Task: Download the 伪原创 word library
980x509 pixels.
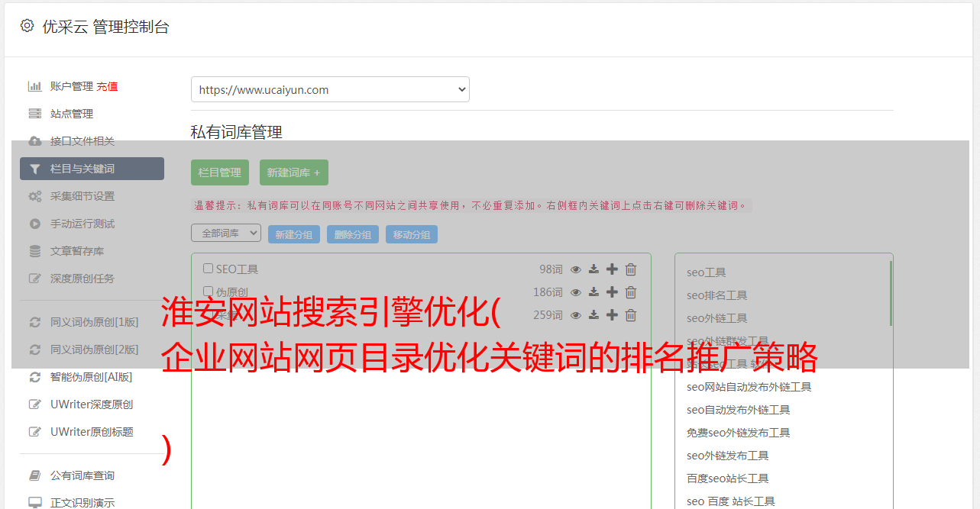Action: click(593, 292)
